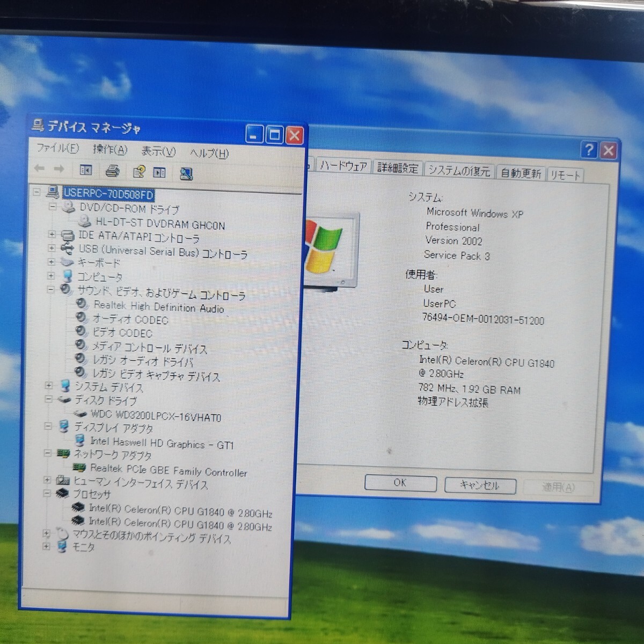Click the Device Manager title bar icon
The image size is (644, 644).
click(x=38, y=126)
